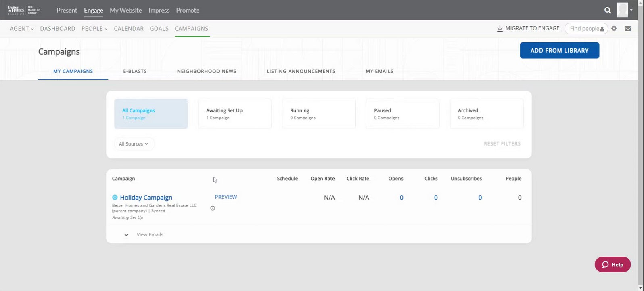Screen dimensions: 644x291
Task: Open the Help chat button
Action: 612,265
